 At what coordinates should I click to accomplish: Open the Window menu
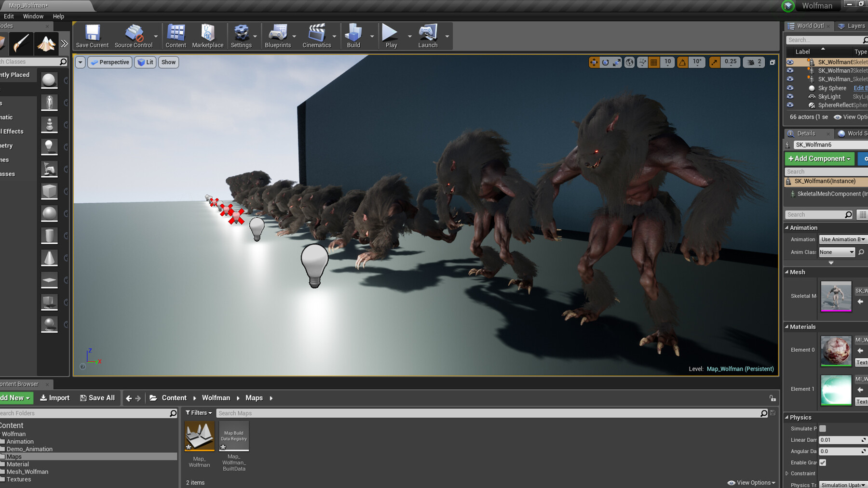pyautogui.click(x=33, y=16)
